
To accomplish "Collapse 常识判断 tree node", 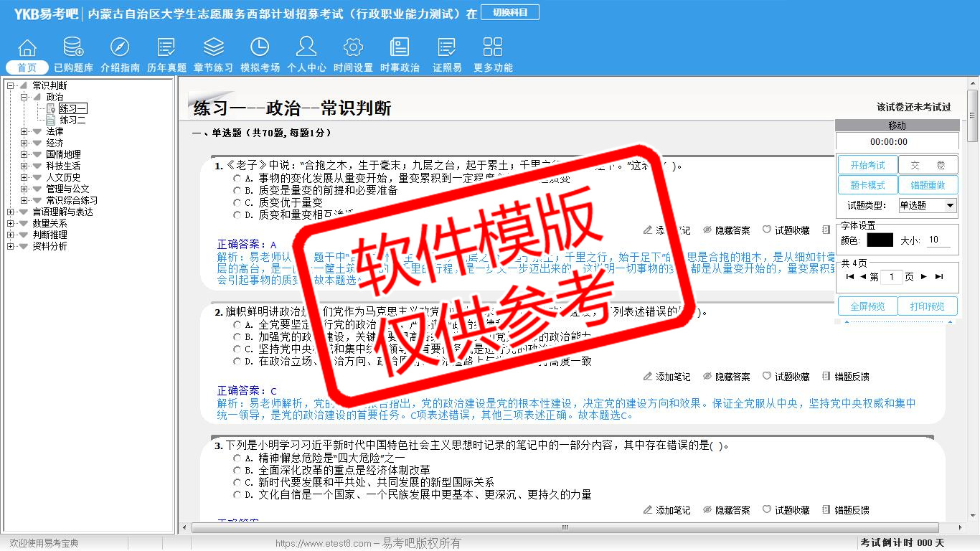I will (x=10, y=86).
